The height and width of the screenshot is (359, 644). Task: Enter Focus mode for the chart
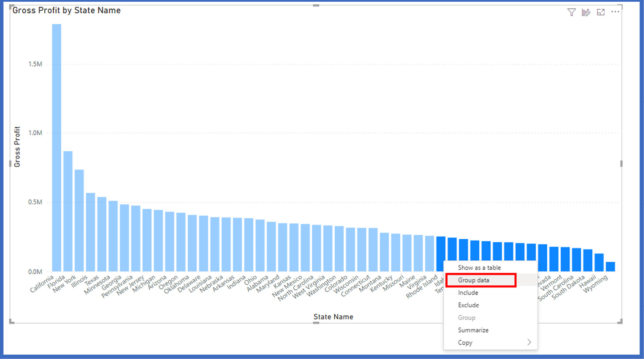pyautogui.click(x=601, y=12)
